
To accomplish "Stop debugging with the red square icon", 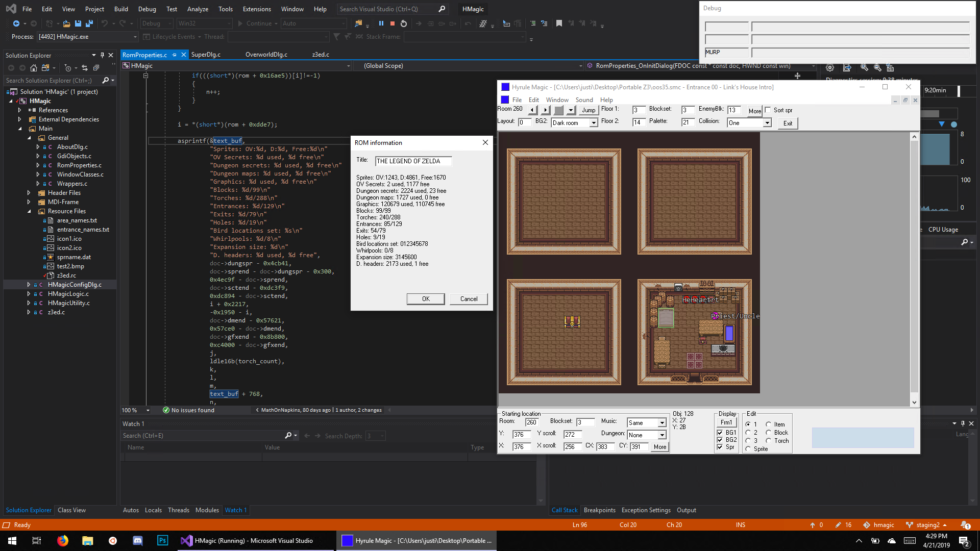I will 393,23.
